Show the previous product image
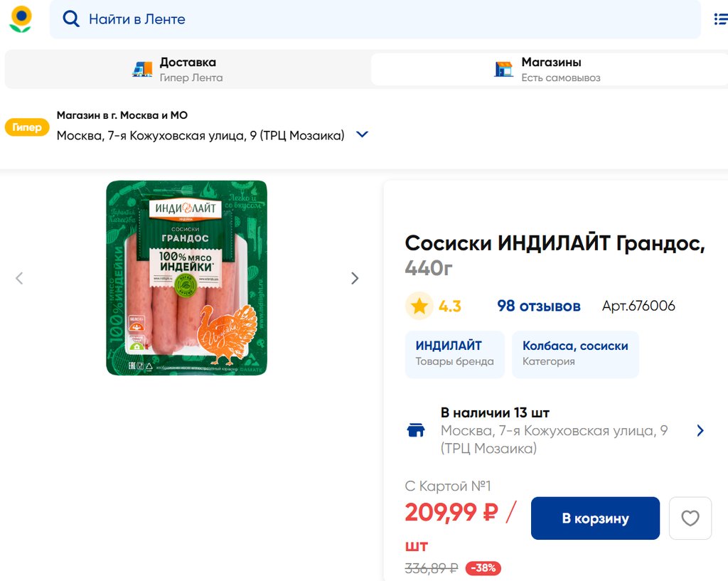The image size is (728, 581). (19, 278)
